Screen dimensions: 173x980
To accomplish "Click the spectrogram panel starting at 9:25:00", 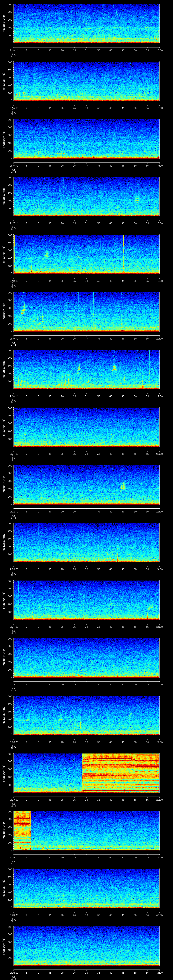I will [x=87, y=658].
